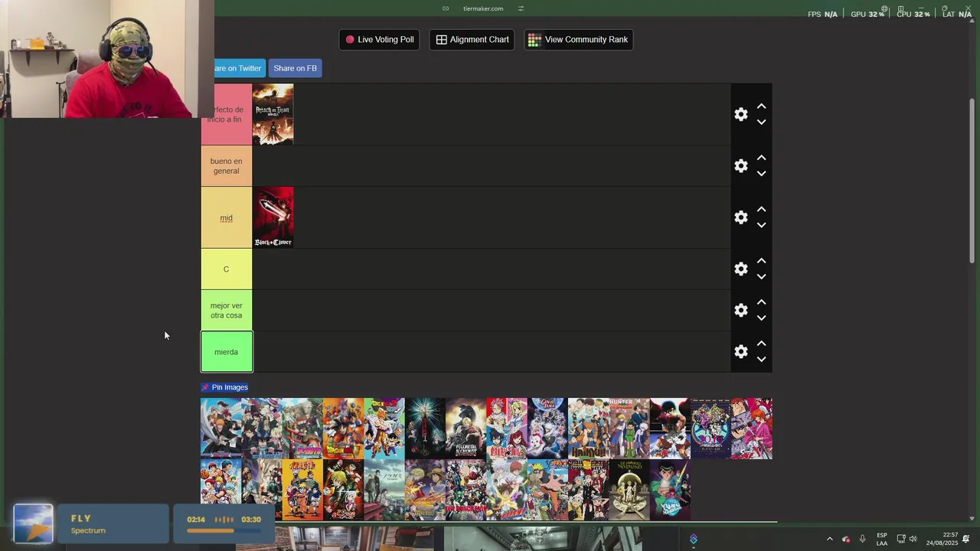Pick the Hajime no Ippo boxing poster
This screenshot has height=551, width=980.
click(x=670, y=429)
